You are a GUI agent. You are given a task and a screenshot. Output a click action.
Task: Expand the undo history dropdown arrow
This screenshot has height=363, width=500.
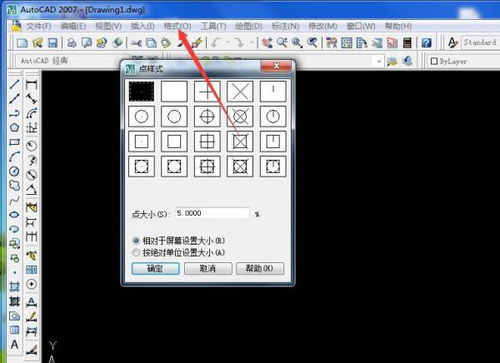pos(228,43)
